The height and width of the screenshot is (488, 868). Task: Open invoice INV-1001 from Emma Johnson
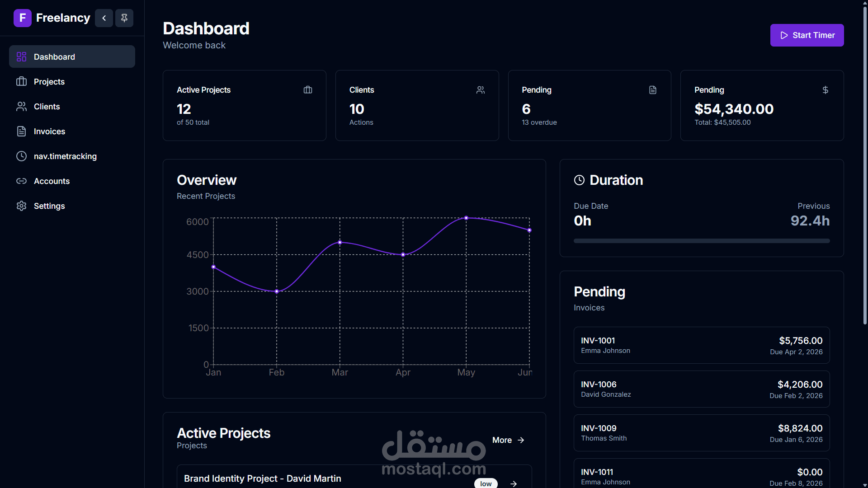701,345
